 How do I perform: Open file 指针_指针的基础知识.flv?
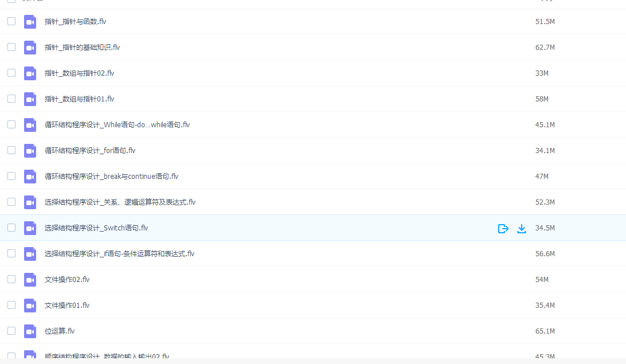point(82,48)
